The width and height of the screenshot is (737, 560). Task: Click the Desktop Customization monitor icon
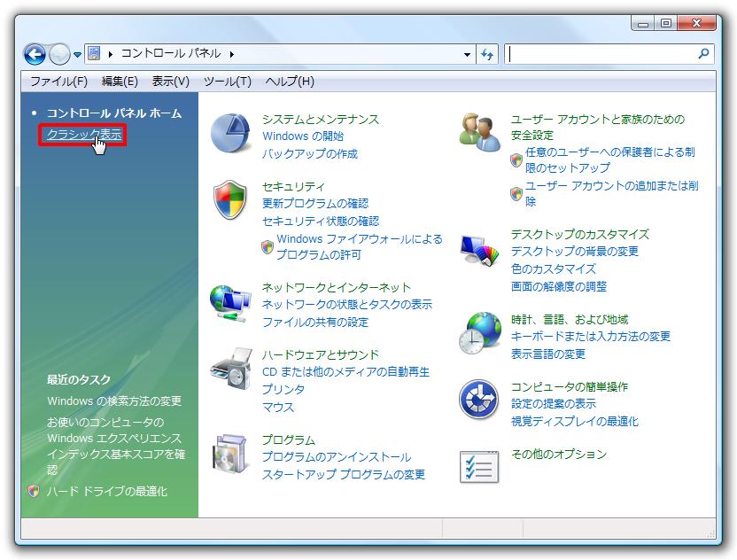click(x=479, y=250)
